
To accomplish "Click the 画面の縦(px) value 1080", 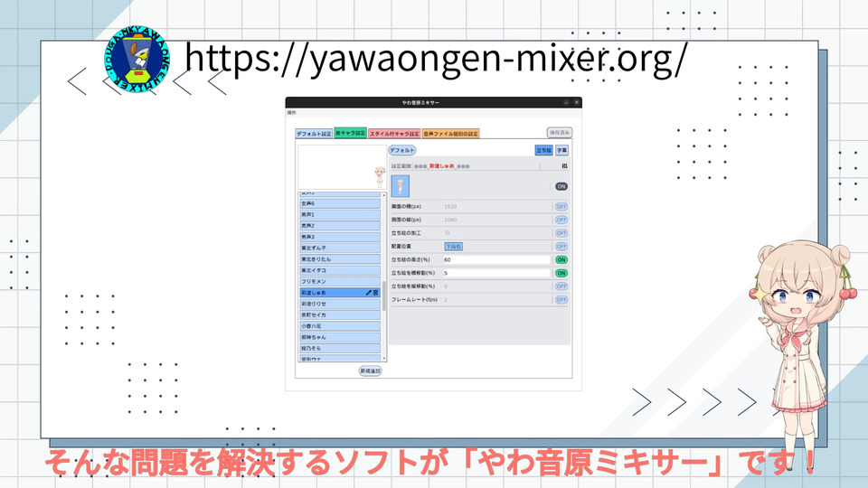I will 450,220.
